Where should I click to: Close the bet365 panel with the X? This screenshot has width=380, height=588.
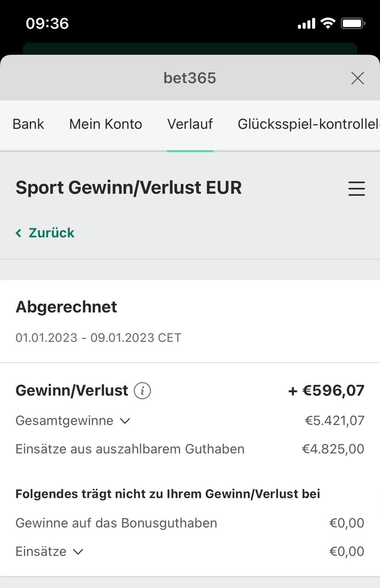tap(358, 78)
